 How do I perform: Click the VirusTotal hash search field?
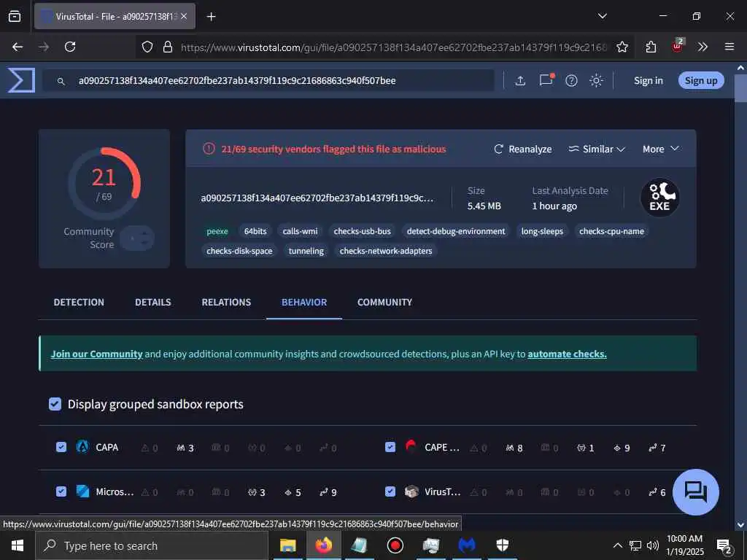tap(268, 80)
